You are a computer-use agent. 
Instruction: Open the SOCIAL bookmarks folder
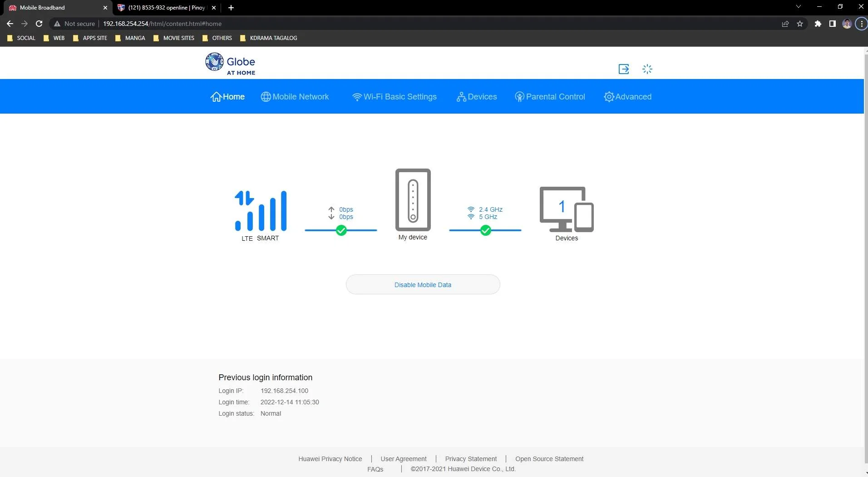pos(21,38)
